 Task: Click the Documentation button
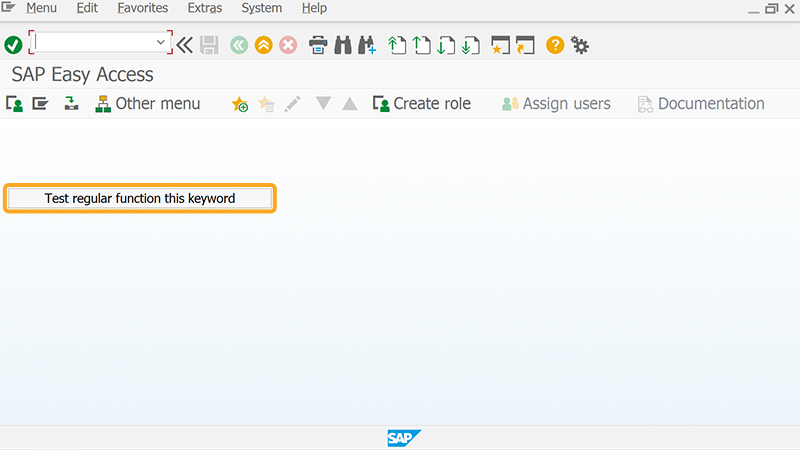click(701, 104)
